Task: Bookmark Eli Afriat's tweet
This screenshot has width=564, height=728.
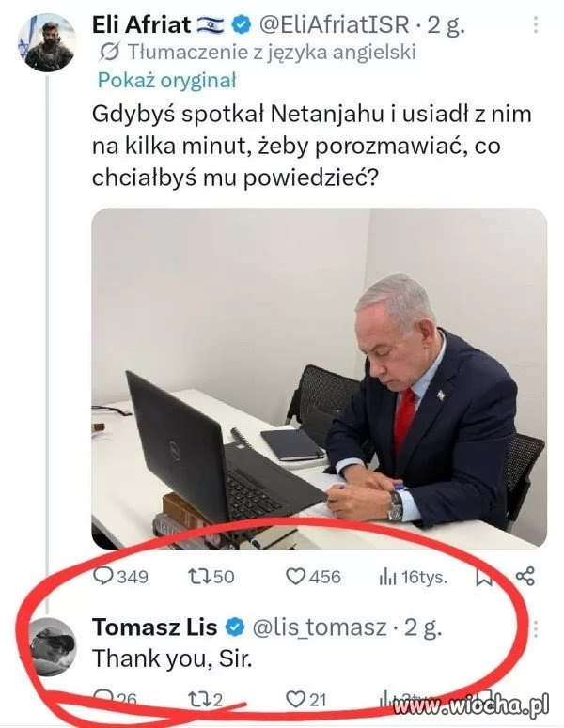Action: point(484,577)
